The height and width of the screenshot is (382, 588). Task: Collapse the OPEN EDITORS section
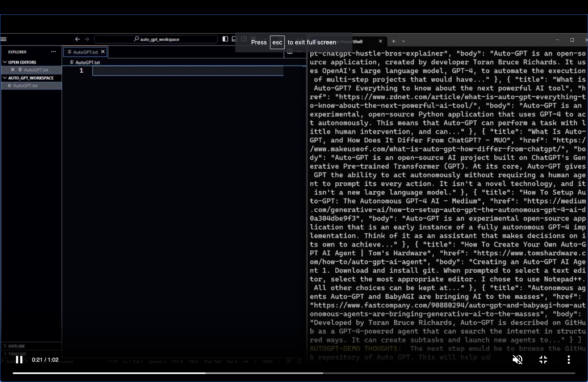pos(5,62)
